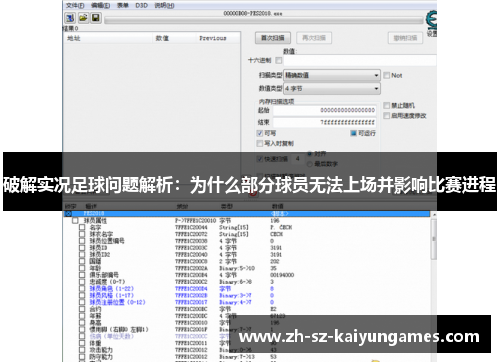Image resolution: width=500 pixels, height=362 pixels.
Task: Select the 伤病 (单位天数) row
Action: tap(112, 336)
